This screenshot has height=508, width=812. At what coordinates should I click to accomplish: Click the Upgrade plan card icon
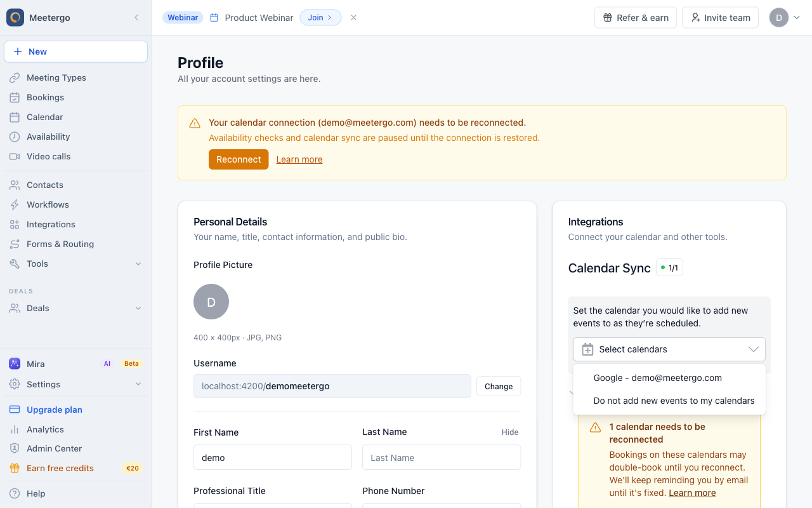[x=15, y=410]
